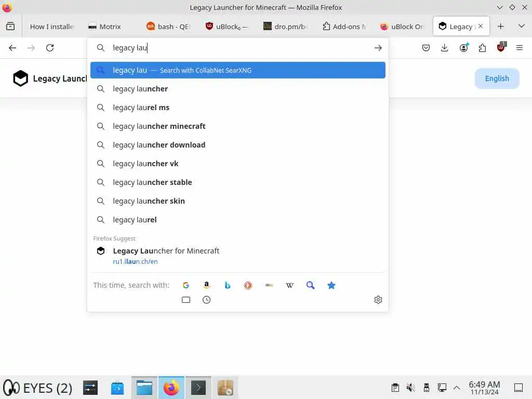532x399 pixels.
Task: Open the terminal from the taskbar
Action: pos(198,388)
